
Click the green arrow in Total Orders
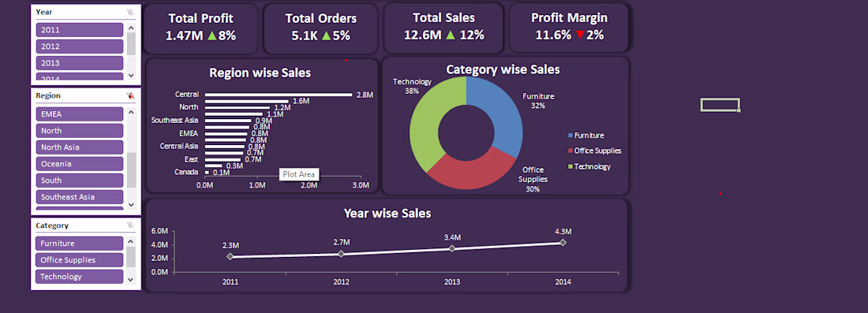[x=326, y=36]
